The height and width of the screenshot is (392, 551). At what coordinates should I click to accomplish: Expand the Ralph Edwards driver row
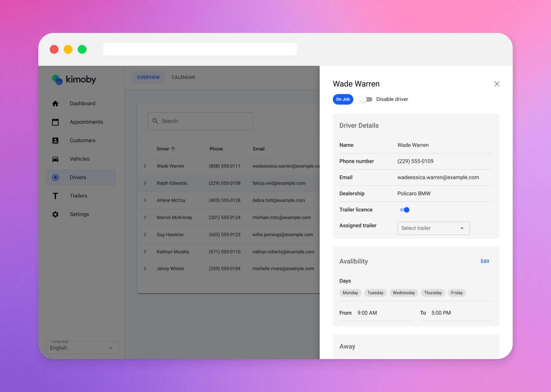pos(145,183)
